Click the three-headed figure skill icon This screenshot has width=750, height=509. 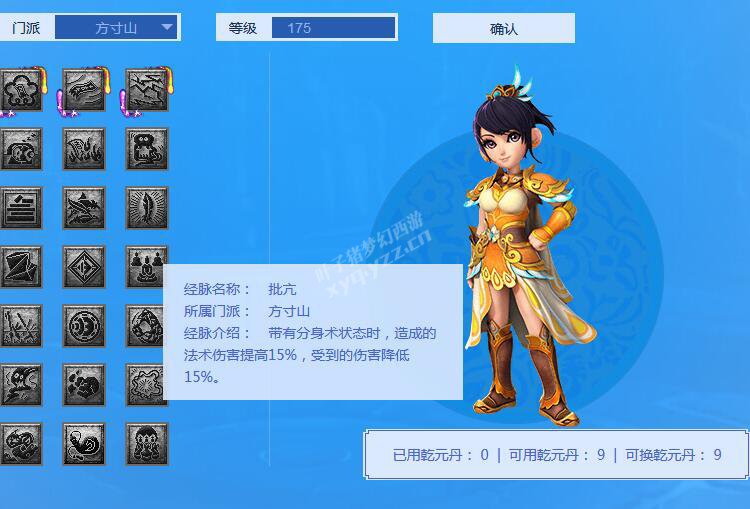click(146, 444)
